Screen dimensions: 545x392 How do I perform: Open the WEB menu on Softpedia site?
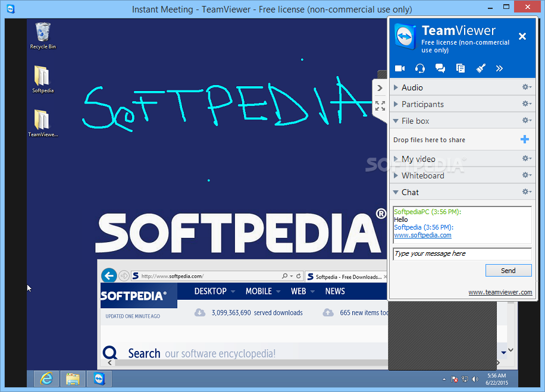tap(303, 291)
